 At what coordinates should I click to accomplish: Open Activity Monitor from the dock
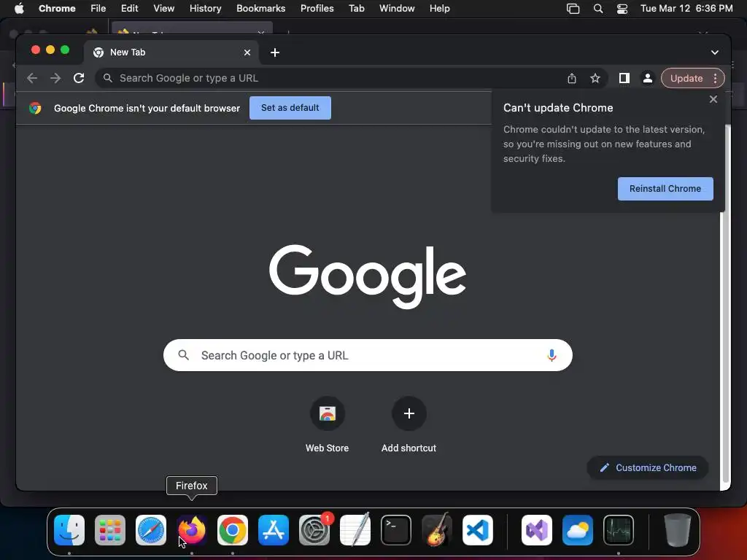click(619, 530)
